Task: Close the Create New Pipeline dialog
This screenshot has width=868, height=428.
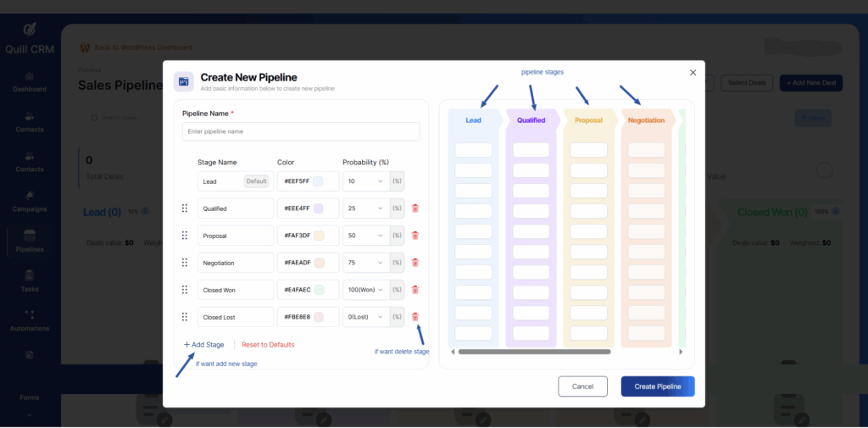Action: click(x=693, y=73)
